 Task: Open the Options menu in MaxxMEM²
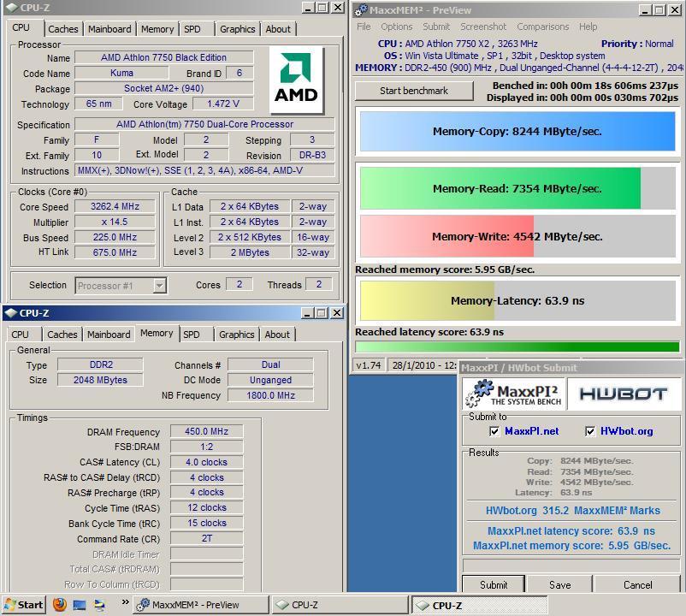click(x=396, y=27)
